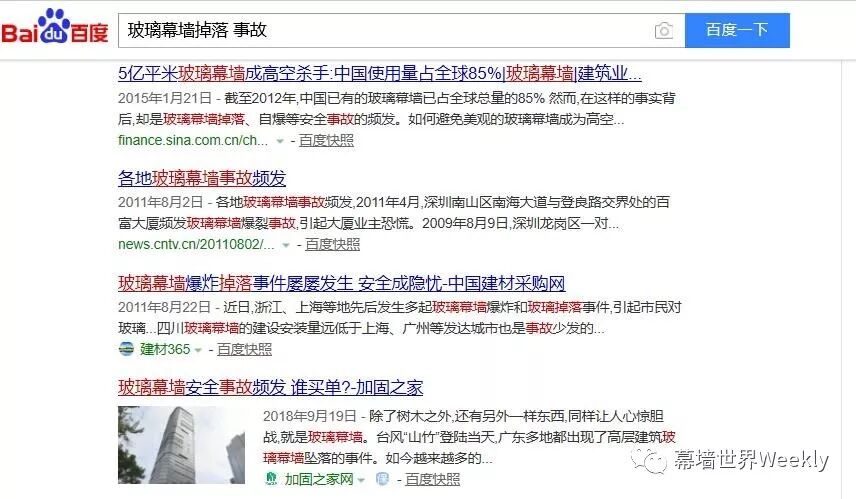Open result 玻璃幕墙爆炸掉落事件屡屡发生
Image resolution: width=856 pixels, height=499 pixels.
click(x=341, y=283)
